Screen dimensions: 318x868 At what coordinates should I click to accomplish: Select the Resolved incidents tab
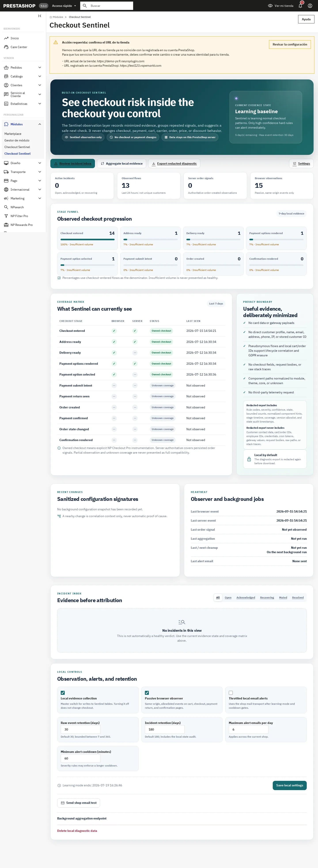(x=298, y=597)
